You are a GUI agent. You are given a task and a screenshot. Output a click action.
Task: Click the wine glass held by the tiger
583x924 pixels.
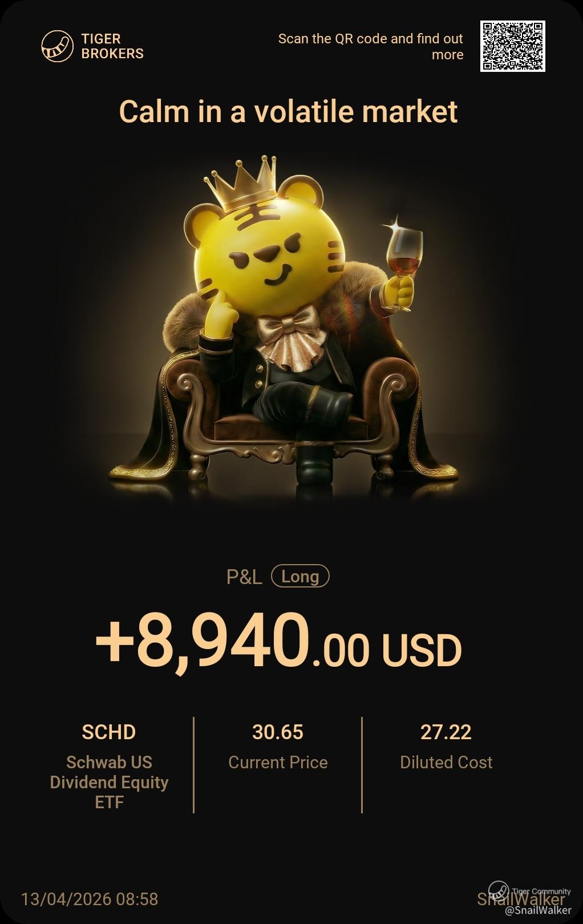point(403,262)
